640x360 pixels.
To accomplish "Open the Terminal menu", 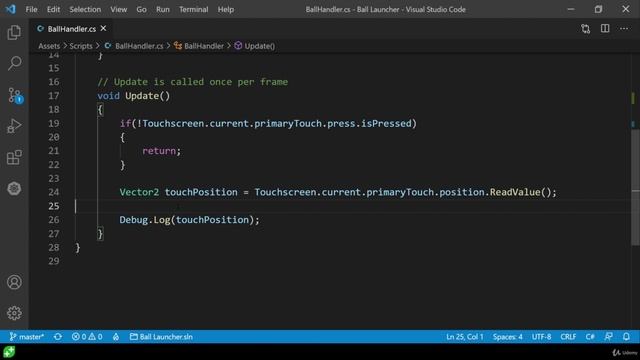I will tap(193, 9).
